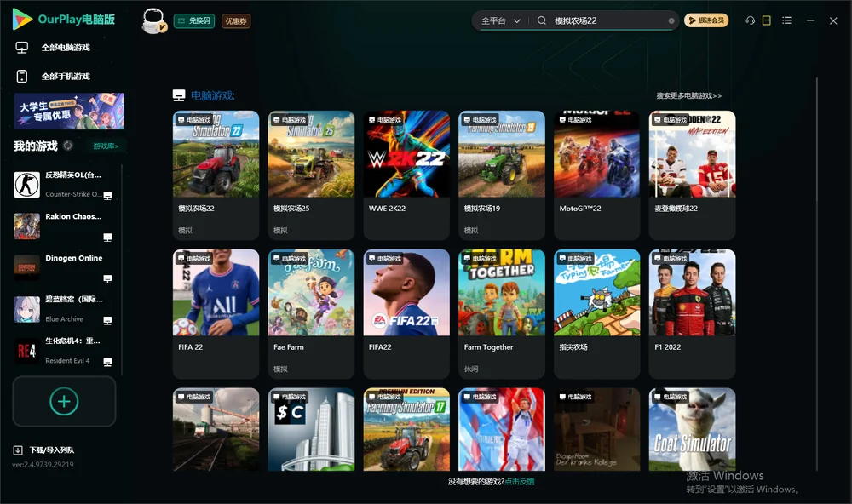
Task: Select Resident Evil 4 game icon
Action: coord(26,351)
